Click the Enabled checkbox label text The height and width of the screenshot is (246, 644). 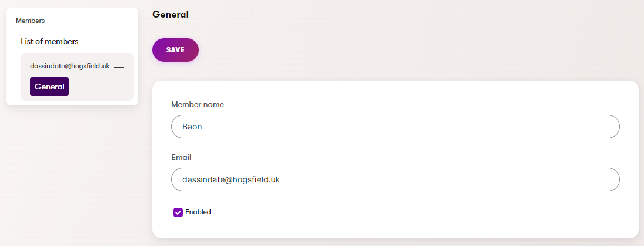198,212
